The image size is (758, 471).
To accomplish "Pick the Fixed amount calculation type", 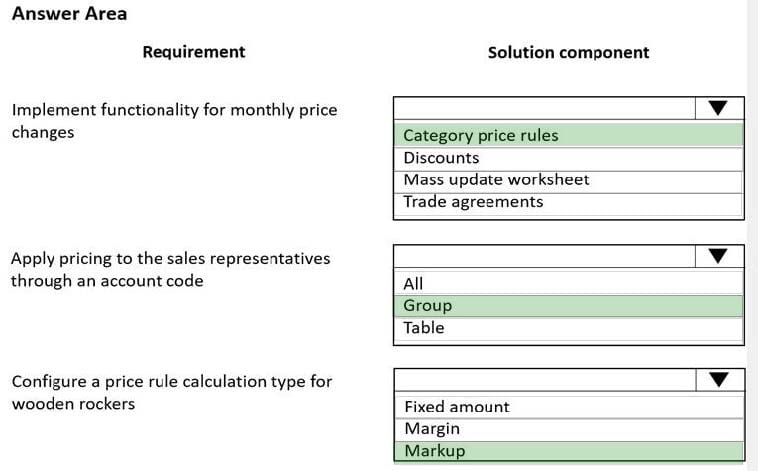I will (569, 407).
